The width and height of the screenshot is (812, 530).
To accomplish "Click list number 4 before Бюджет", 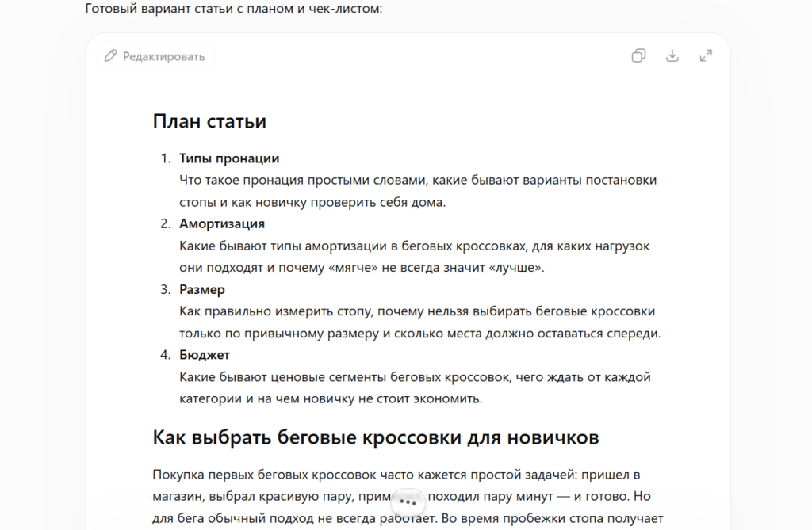I will pos(165,355).
